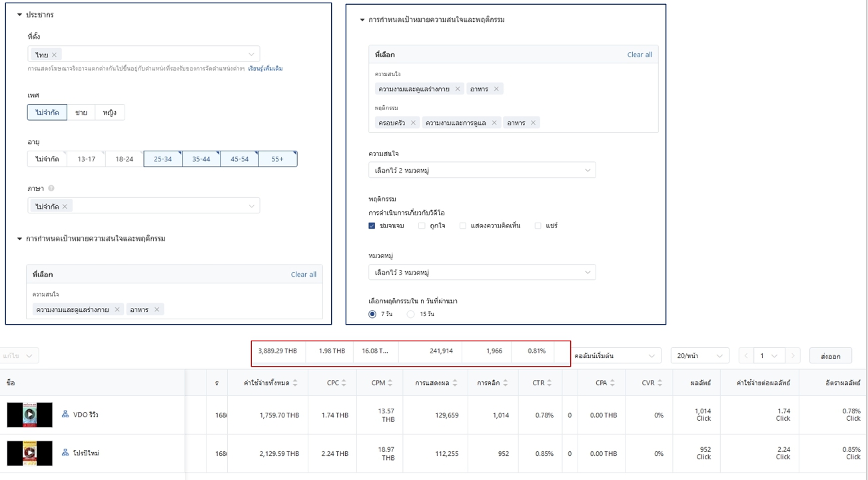The width and height of the screenshot is (868, 480).
Task: Click Clear all in right panel
Action: point(639,55)
